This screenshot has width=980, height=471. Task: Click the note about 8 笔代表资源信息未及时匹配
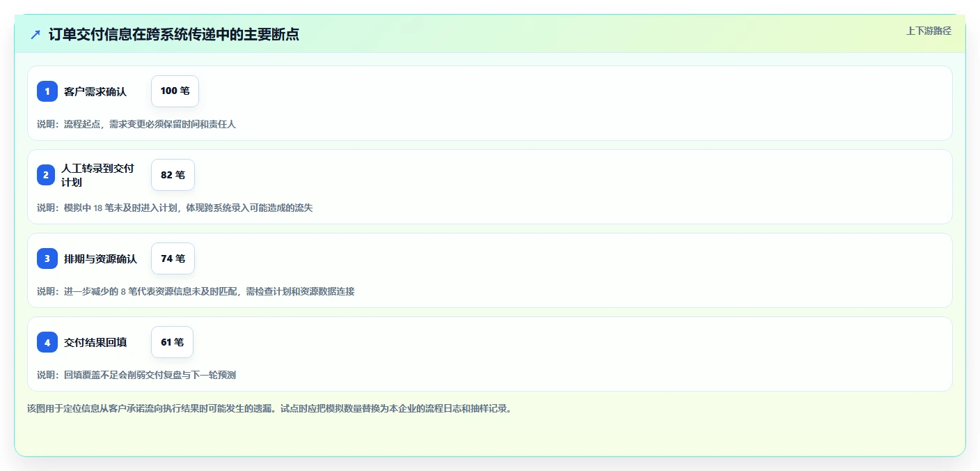[196, 291]
